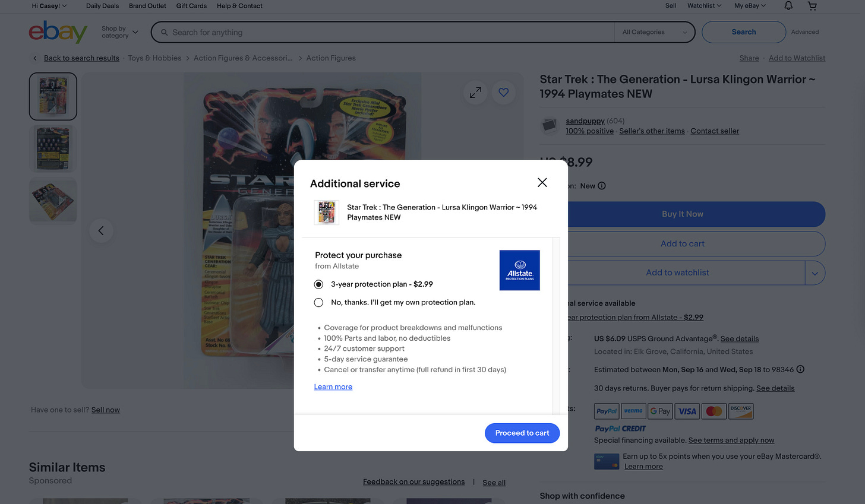The width and height of the screenshot is (865, 504).
Task: Click the Google Pay icon
Action: pos(660,411)
